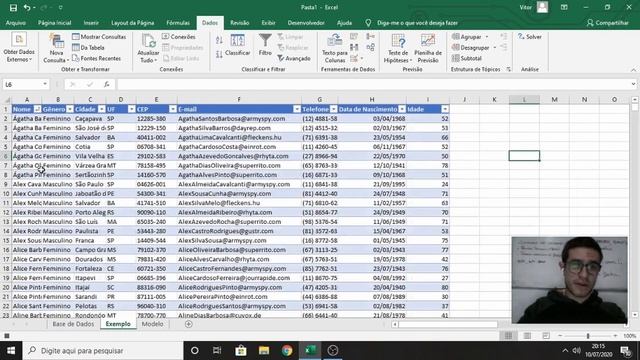
Task: Click Mostrar Consultas
Action: 99,37
